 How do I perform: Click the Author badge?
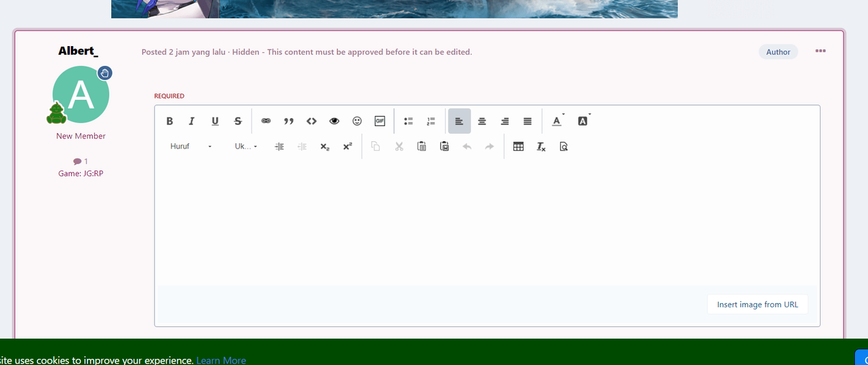[778, 52]
